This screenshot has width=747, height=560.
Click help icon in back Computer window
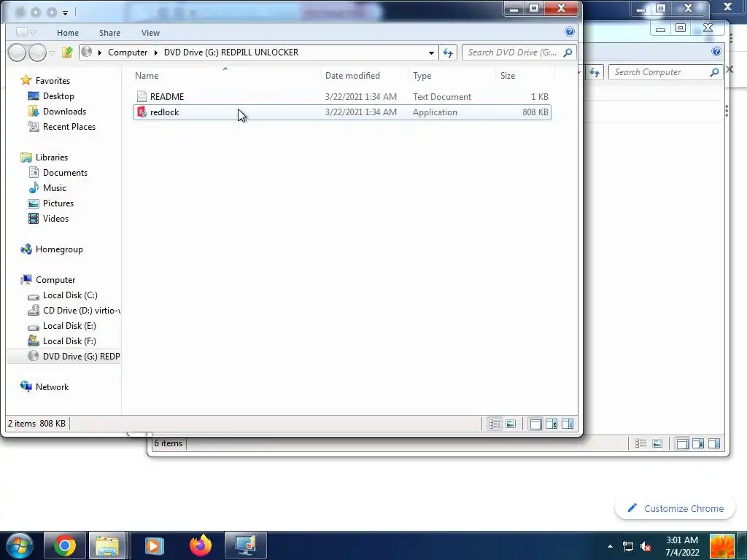pyautogui.click(x=716, y=52)
